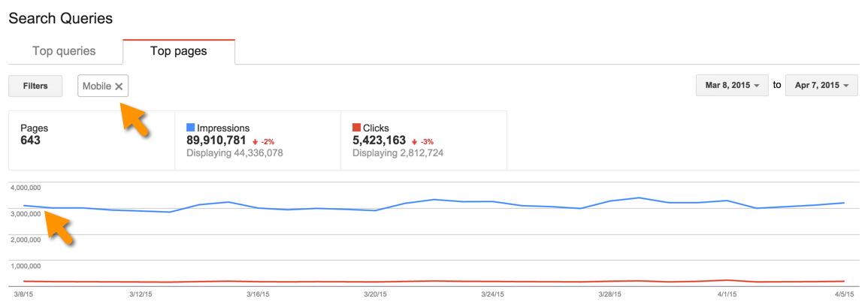Viewport: 868px width, 308px height.
Task: Click the red Clicks legend square
Action: 356,128
